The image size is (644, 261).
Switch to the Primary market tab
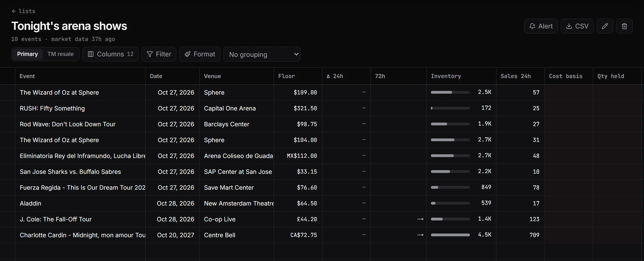pyautogui.click(x=27, y=54)
